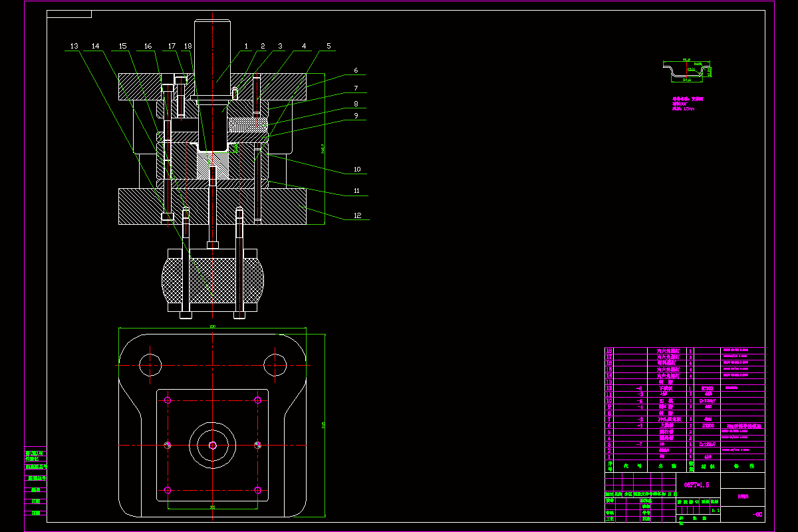Image resolution: width=798 pixels, height=532 pixels.
Task: Click balloon number 16 above the section view
Action: [148, 47]
